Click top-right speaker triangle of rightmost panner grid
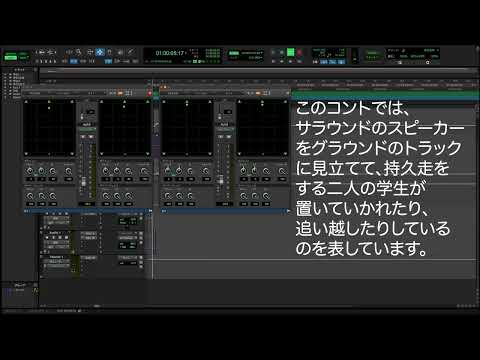Screen dimensions: 480x360 (285, 101)
